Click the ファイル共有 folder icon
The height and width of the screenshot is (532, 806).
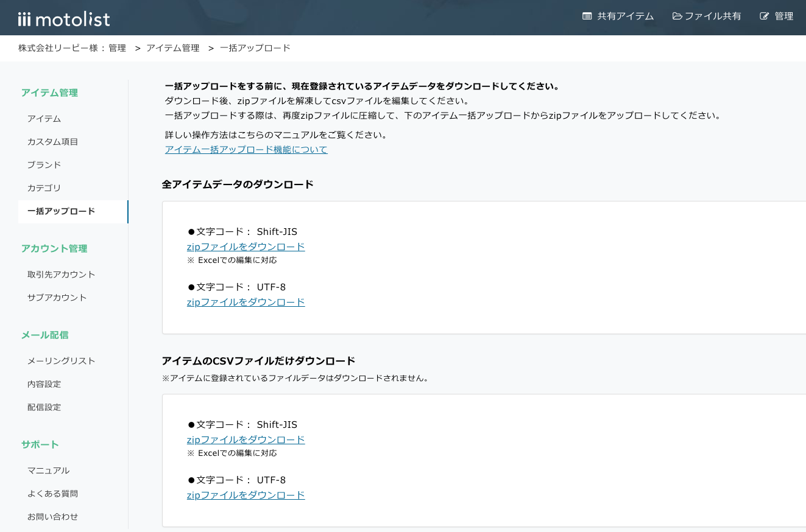pyautogui.click(x=677, y=16)
